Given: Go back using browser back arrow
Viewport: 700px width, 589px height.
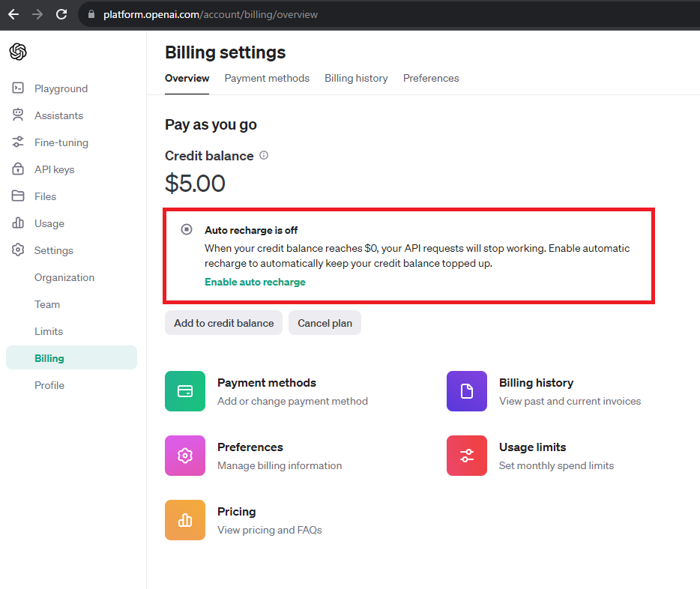Looking at the screenshot, I should pos(13,14).
